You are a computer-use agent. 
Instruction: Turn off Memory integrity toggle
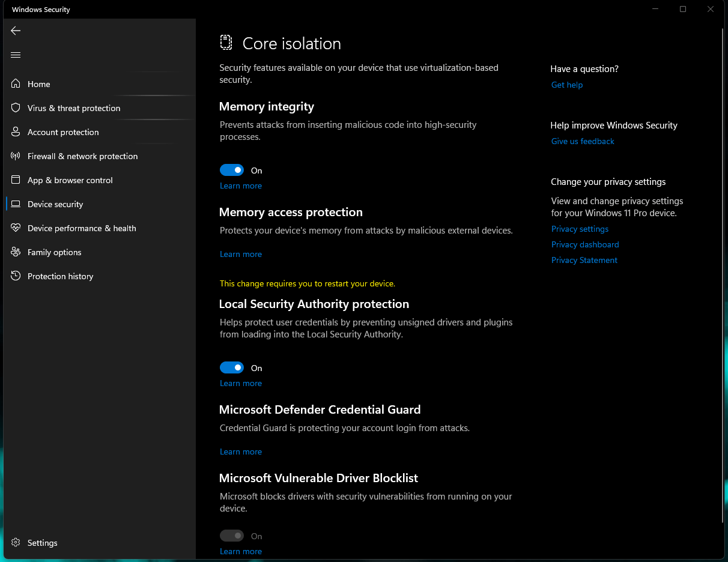[232, 171]
